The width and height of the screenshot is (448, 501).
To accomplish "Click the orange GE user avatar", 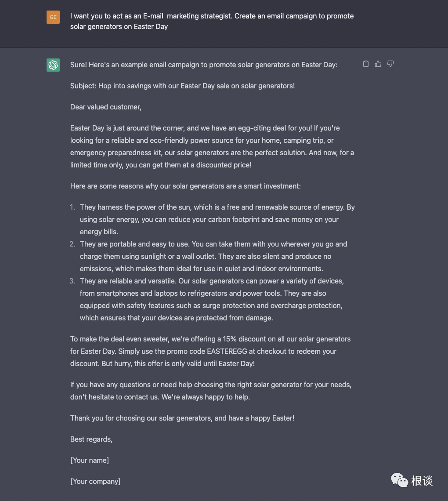I will point(53,17).
